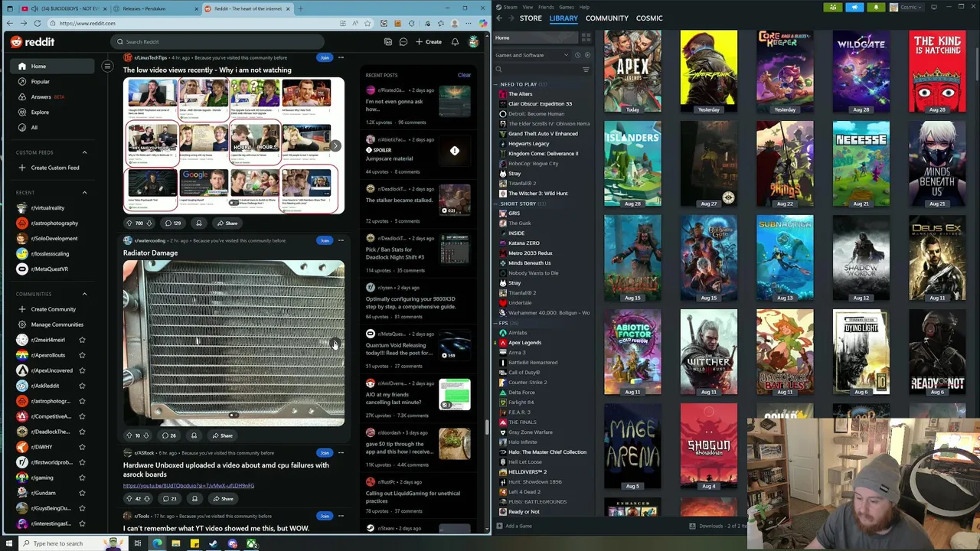
Task: Favorite r/Gundam with star toggle
Action: [x=82, y=493]
